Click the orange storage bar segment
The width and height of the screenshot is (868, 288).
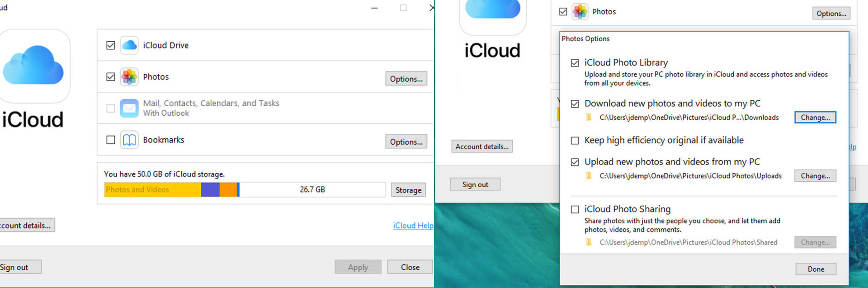(x=228, y=190)
